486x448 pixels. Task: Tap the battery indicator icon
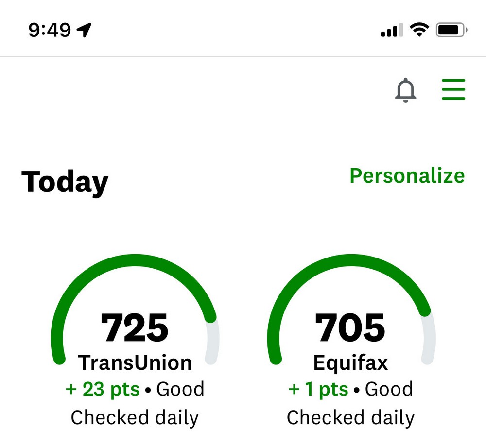451,30
